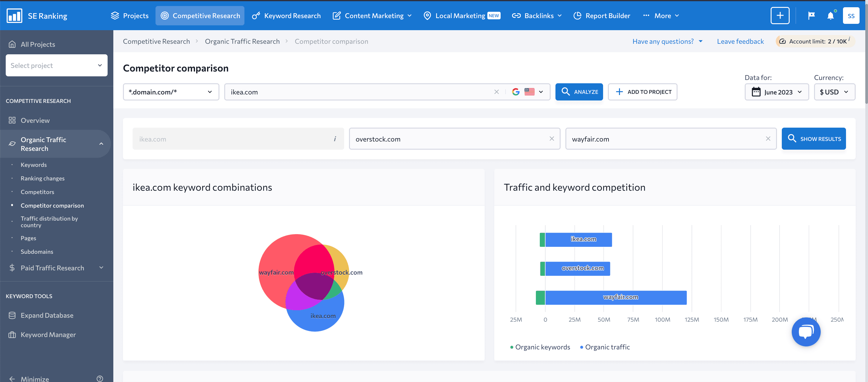Click the SE Ranking logo icon
The image size is (868, 382).
click(14, 15)
